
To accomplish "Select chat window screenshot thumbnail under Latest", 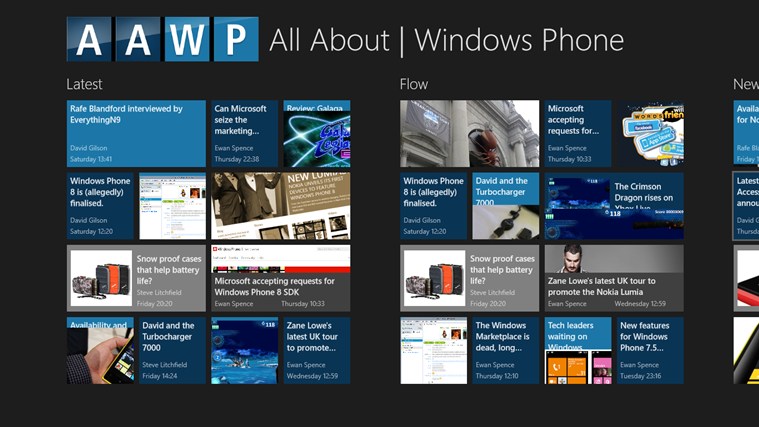I will [172, 206].
